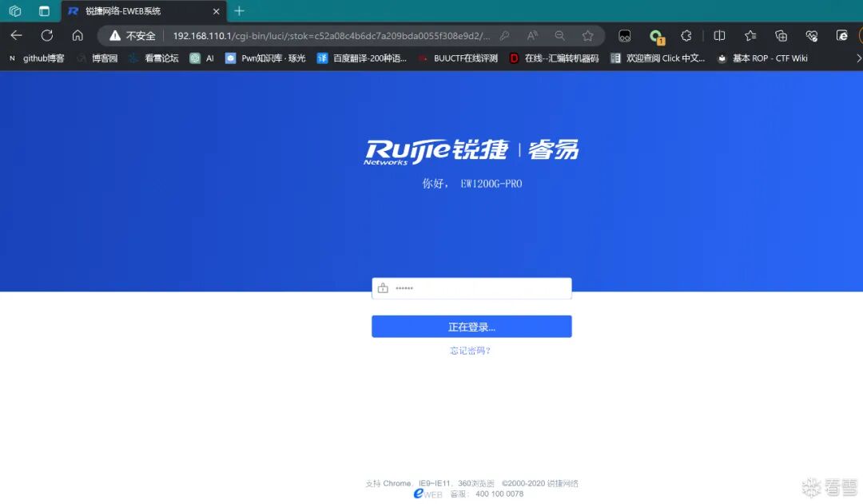Click the not-secure warning triangle icon
Image resolution: width=863 pixels, height=504 pixels.
tap(114, 36)
